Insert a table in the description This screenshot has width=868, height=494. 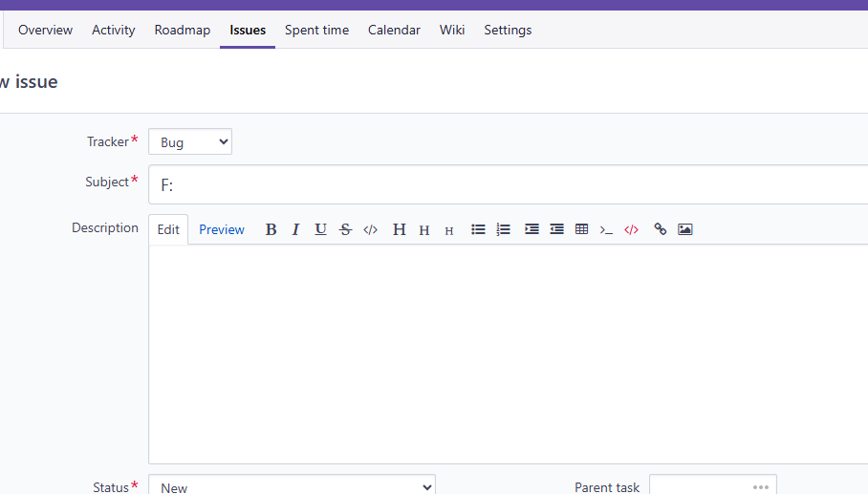click(x=582, y=229)
